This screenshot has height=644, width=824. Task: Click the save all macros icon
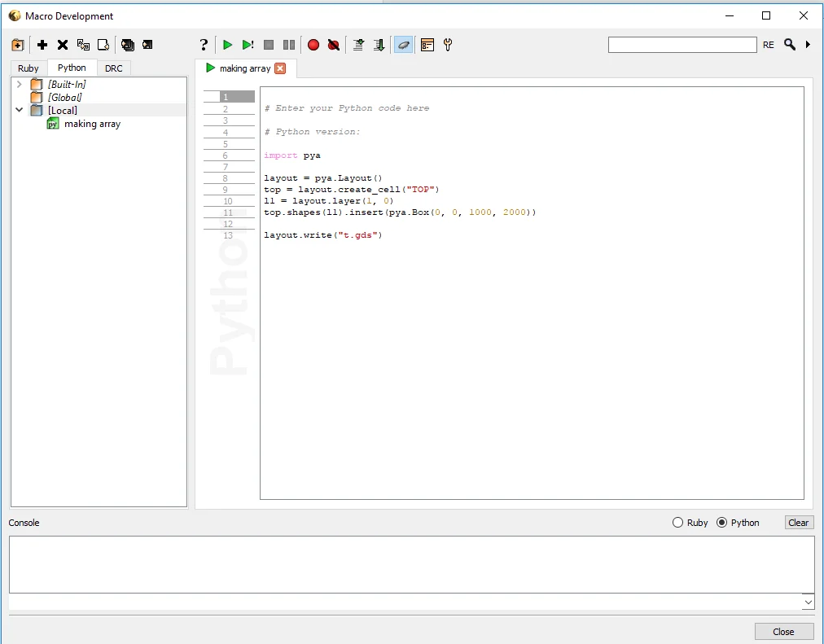pyautogui.click(x=127, y=45)
